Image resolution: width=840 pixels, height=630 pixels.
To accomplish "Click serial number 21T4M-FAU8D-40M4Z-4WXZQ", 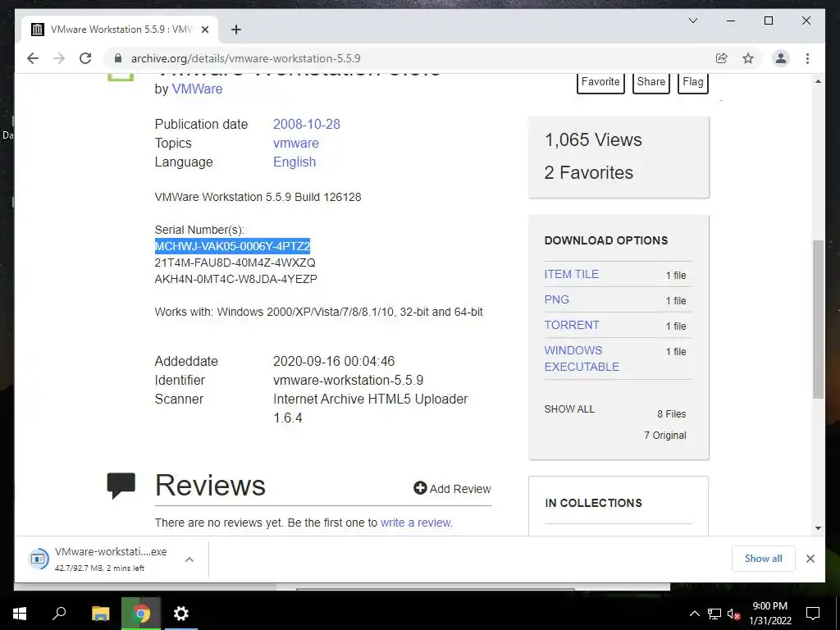I will [235, 262].
